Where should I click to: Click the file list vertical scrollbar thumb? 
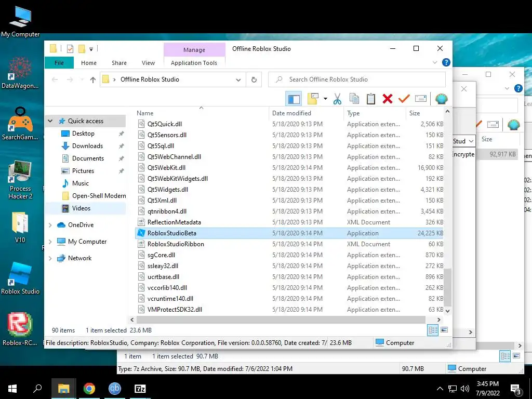[447, 287]
